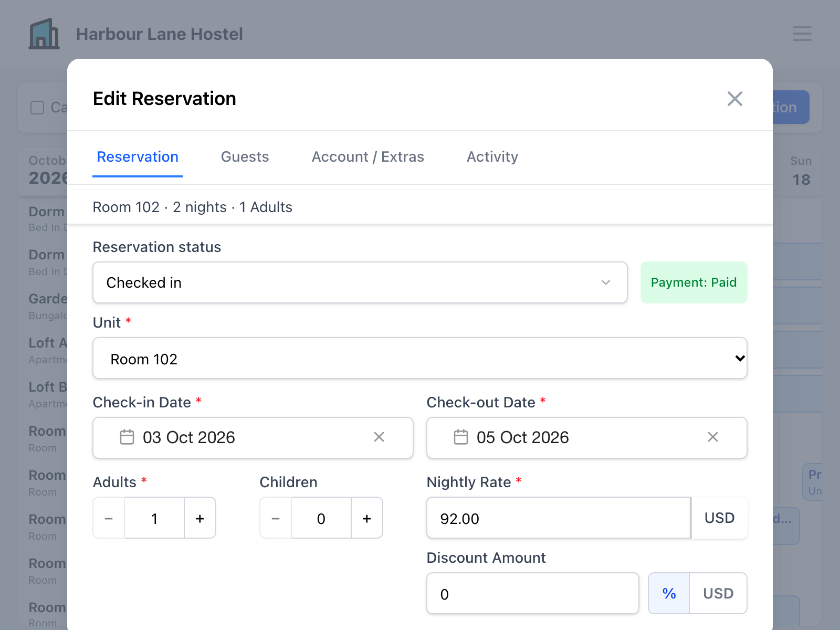Switch to the Reservation tab
This screenshot has width=840, height=630.
point(138,157)
